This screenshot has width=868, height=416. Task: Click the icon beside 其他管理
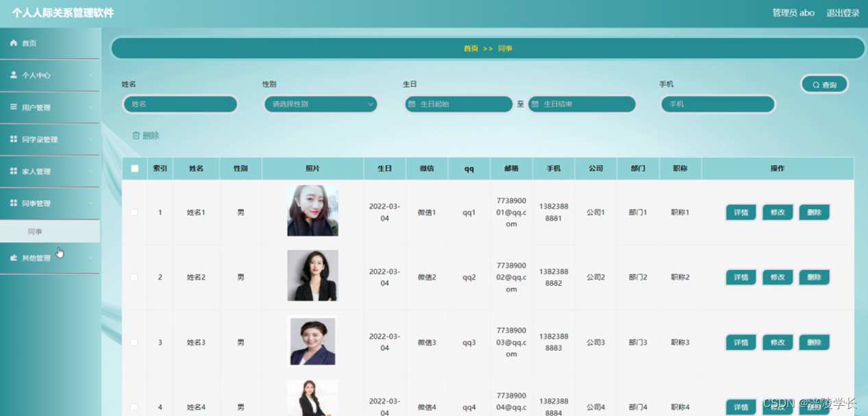pyautogui.click(x=13, y=258)
